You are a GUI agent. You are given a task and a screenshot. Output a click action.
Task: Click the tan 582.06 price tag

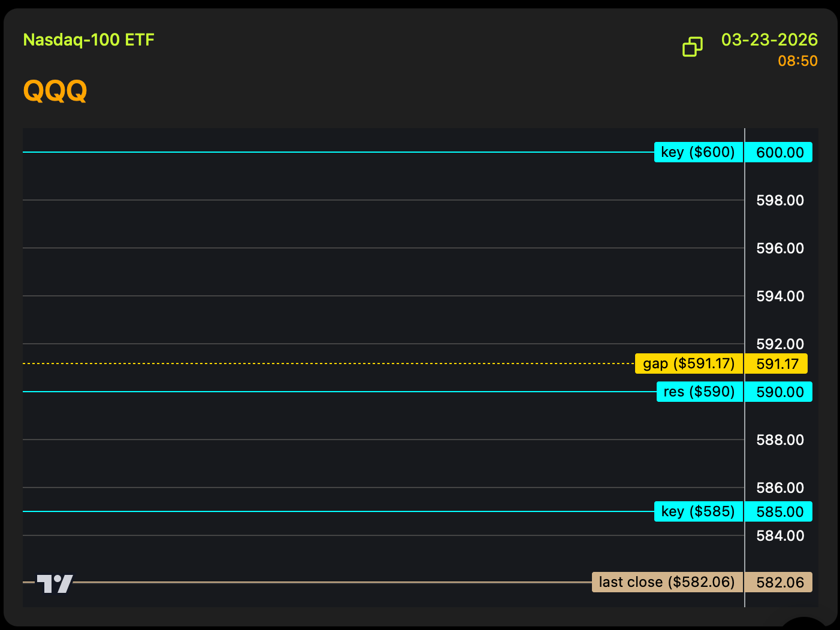[x=779, y=582]
